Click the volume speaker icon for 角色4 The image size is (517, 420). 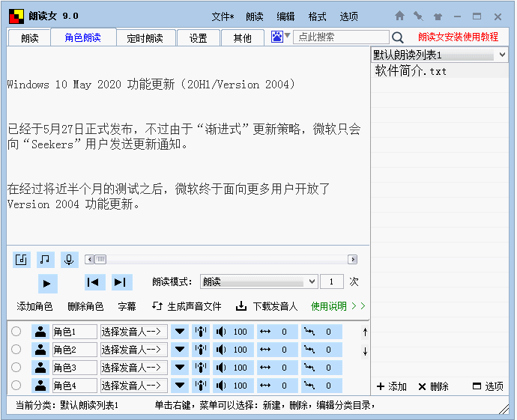pos(220,386)
